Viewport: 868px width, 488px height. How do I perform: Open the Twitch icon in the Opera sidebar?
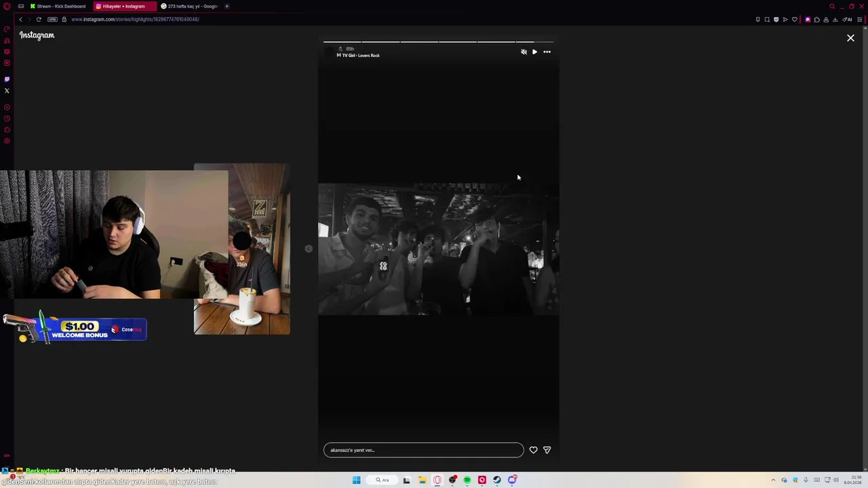(7, 79)
